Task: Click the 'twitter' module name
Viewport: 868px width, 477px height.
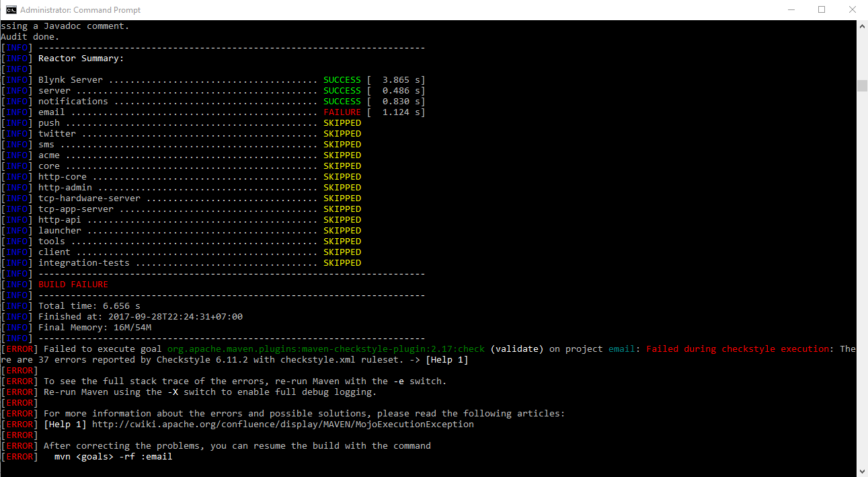Action: click(57, 134)
